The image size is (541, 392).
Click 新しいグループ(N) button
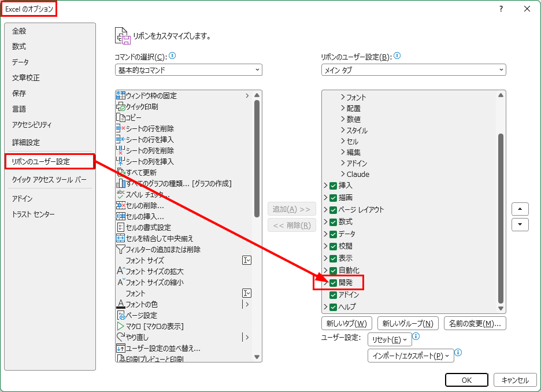[408, 323]
